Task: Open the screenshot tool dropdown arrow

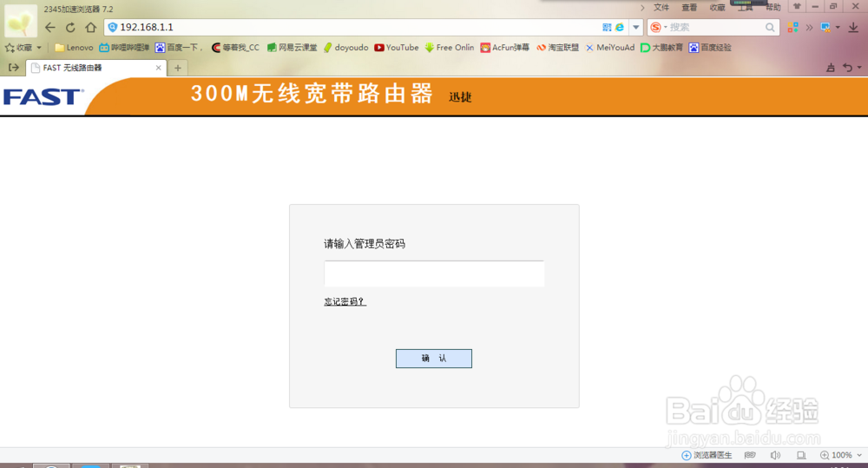Action: tap(838, 27)
